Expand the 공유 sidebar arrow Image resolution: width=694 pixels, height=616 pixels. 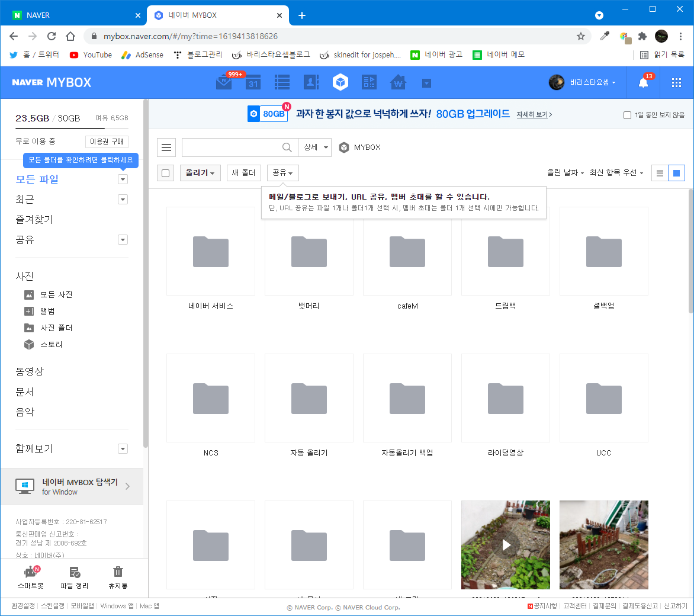pos(123,240)
